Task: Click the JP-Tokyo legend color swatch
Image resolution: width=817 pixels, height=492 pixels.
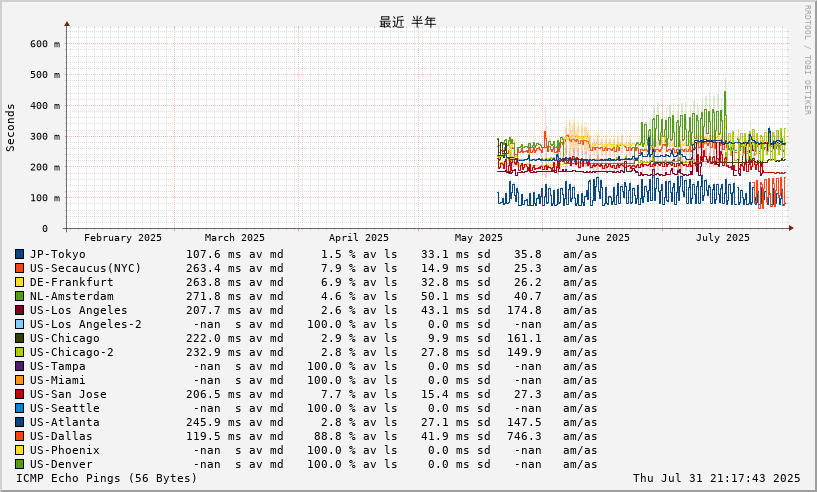Action: pos(19,254)
